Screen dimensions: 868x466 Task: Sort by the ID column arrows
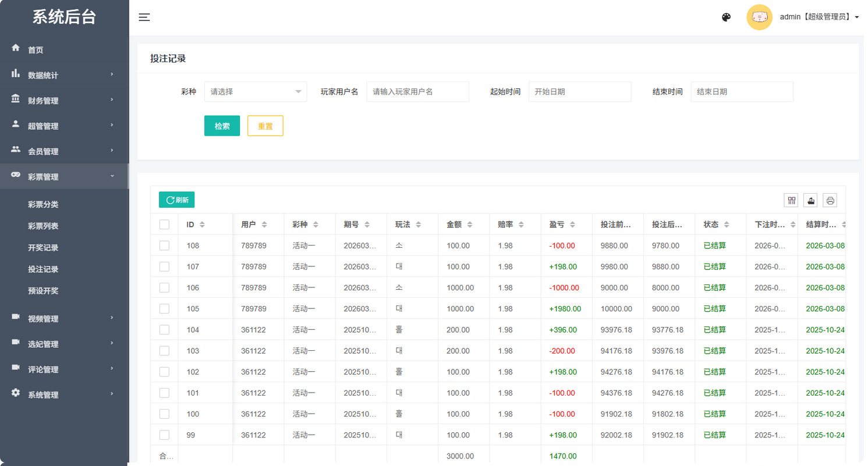202,225
